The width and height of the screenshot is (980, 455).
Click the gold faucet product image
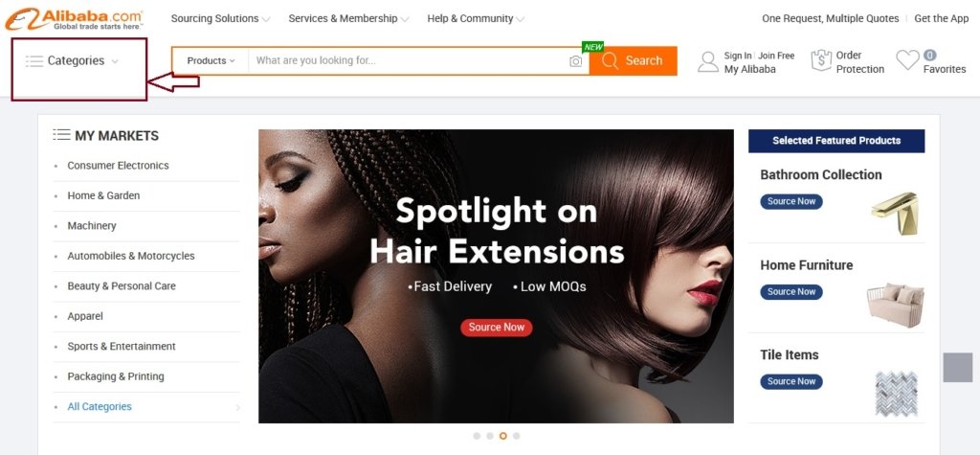(896, 213)
